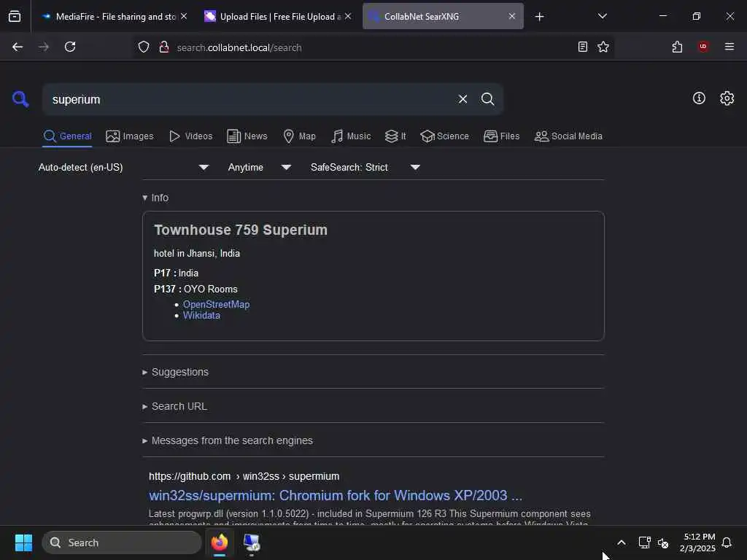747x560 pixels.
Task: Open Firefox from the taskbar
Action: point(220,542)
